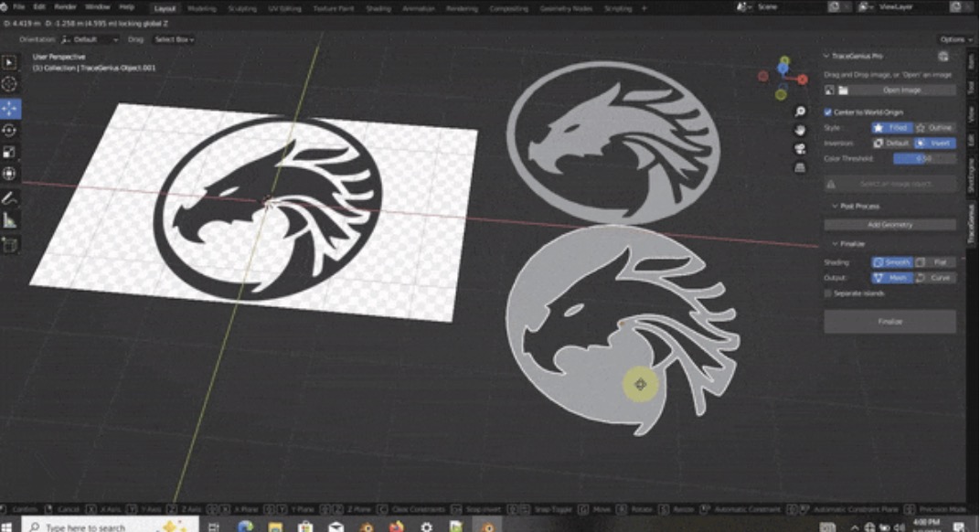
Task: Set Inversion to Invert
Action: (934, 144)
